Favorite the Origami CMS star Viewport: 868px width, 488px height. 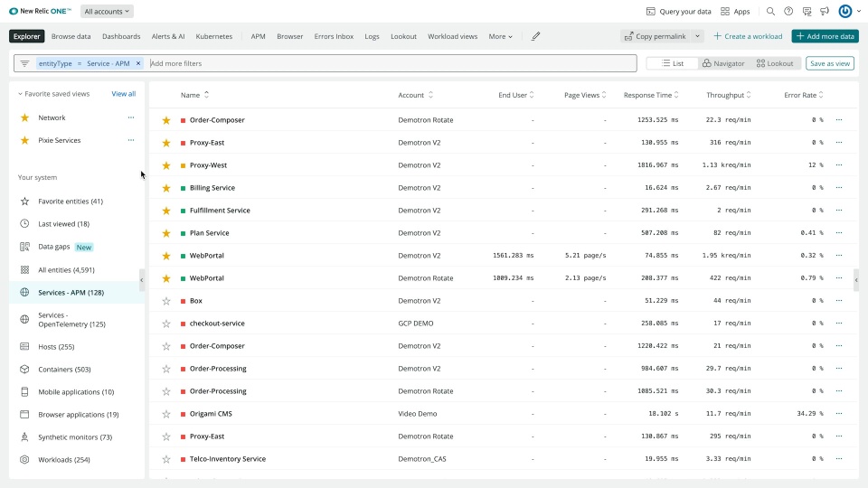pos(166,414)
